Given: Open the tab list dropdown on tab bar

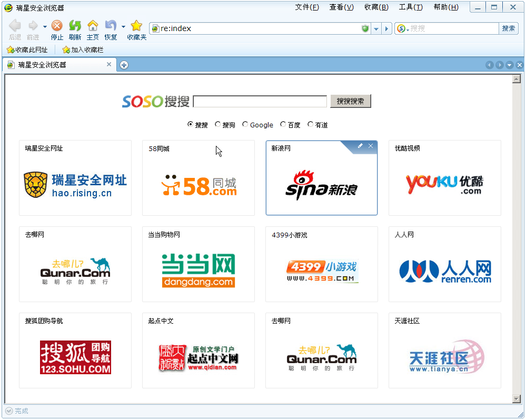Looking at the screenshot, I should [510, 65].
